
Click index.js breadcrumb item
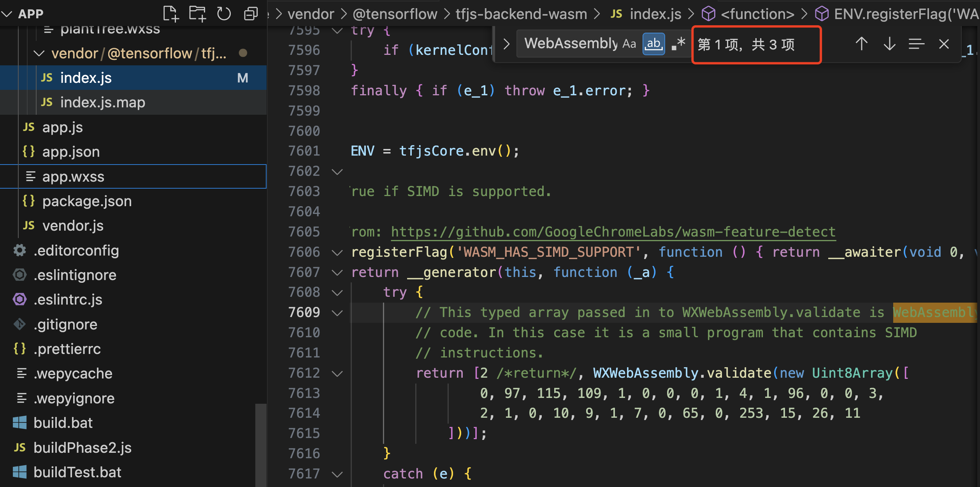[655, 14]
